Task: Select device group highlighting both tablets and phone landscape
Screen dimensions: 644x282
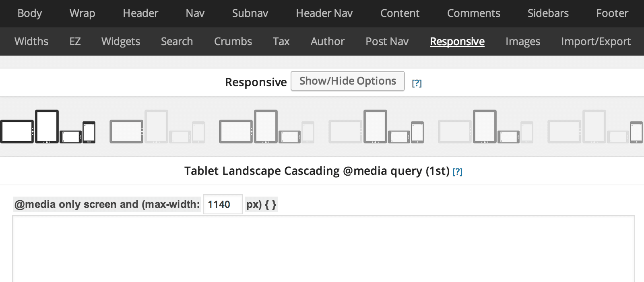Action: click(x=267, y=126)
